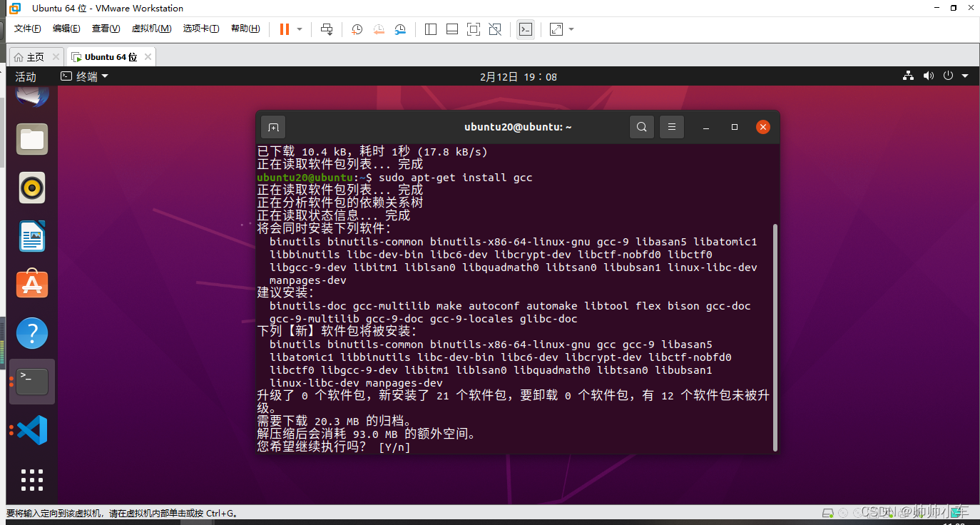Click the volume icon in Ubuntu top bar
The image size is (980, 525).
coord(928,76)
